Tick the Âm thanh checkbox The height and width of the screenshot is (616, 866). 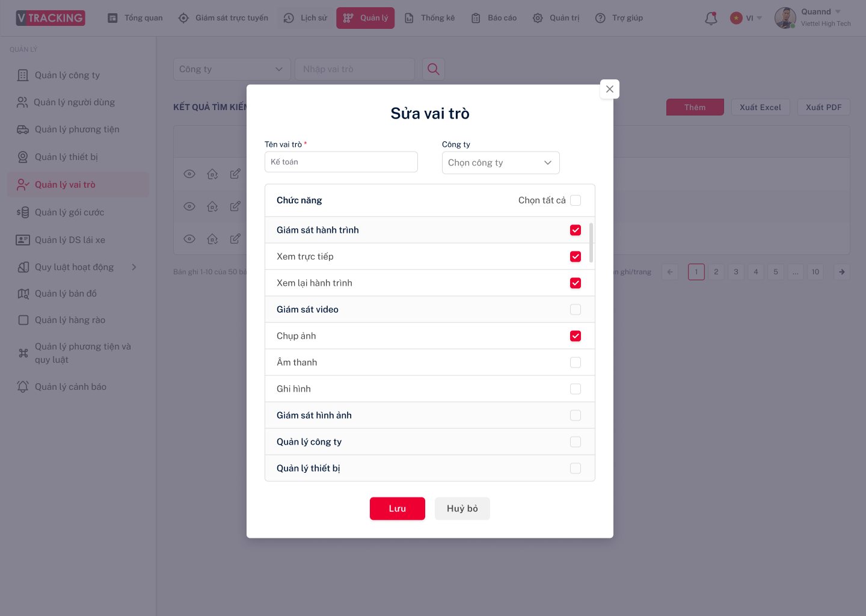[576, 362]
